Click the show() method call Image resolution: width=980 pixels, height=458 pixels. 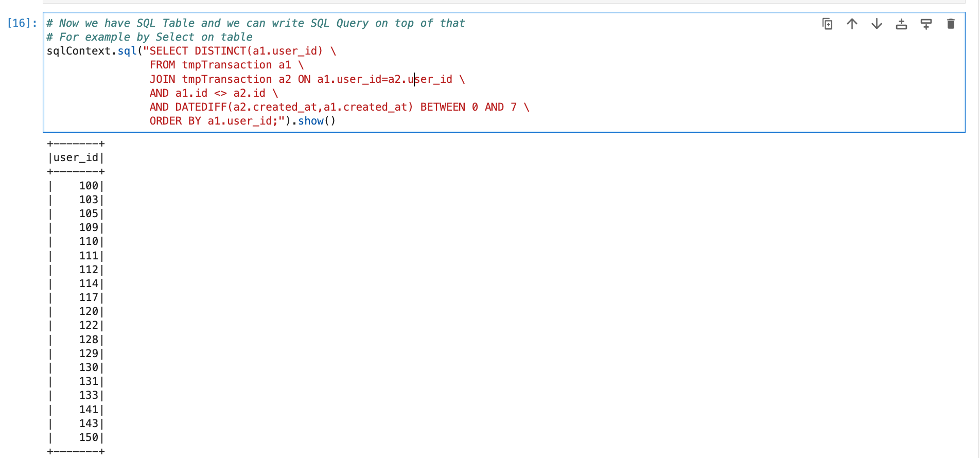[x=311, y=121]
